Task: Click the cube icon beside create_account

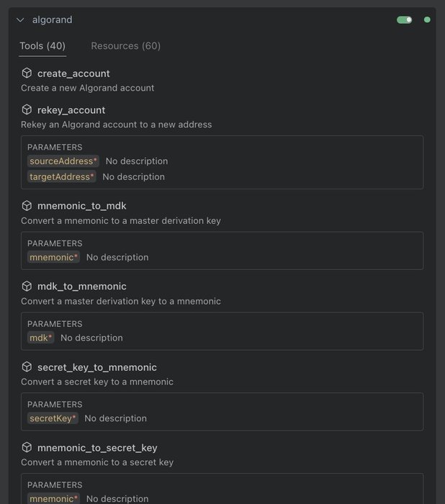Action: click(27, 73)
